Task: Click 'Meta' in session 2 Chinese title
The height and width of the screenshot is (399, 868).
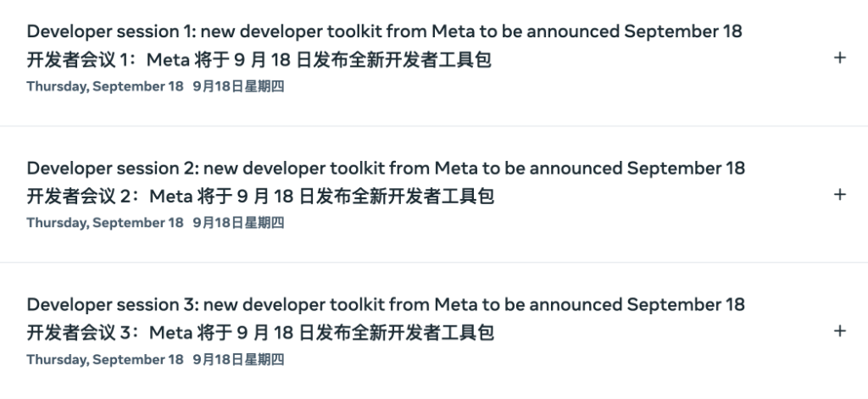Action: 170,197
